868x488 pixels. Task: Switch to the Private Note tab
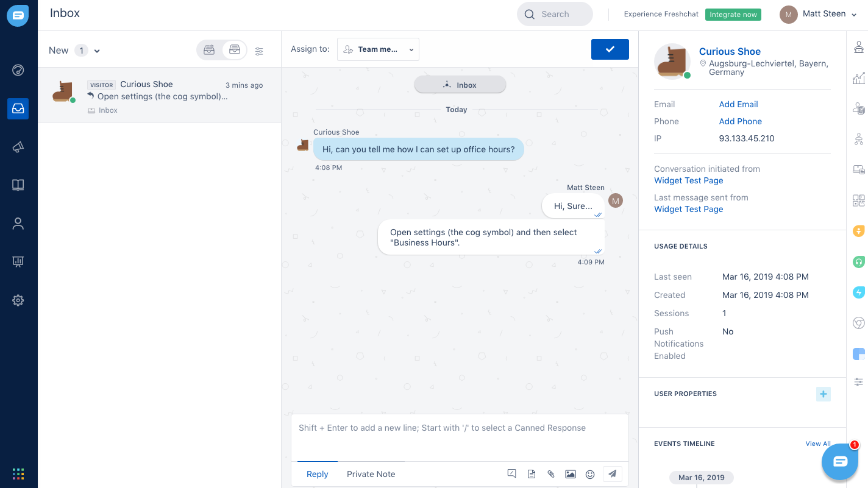tap(371, 474)
